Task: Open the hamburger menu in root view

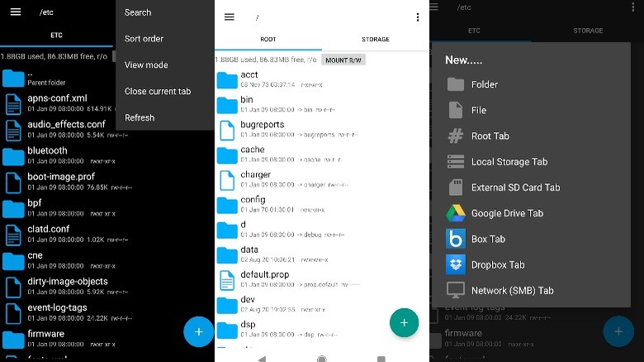Action: (230, 17)
